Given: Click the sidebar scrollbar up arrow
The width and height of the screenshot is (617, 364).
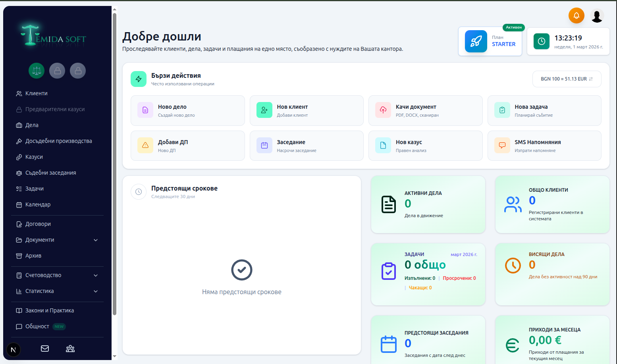Looking at the screenshot, I should point(114,9).
